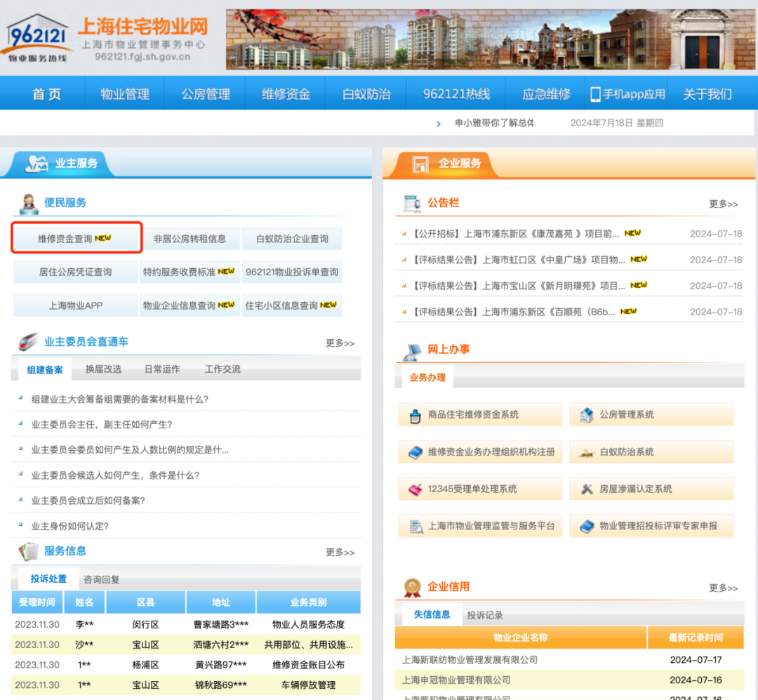Image resolution: width=758 pixels, height=700 pixels.
Task: Open the 应急维修 menu
Action: [x=546, y=94]
